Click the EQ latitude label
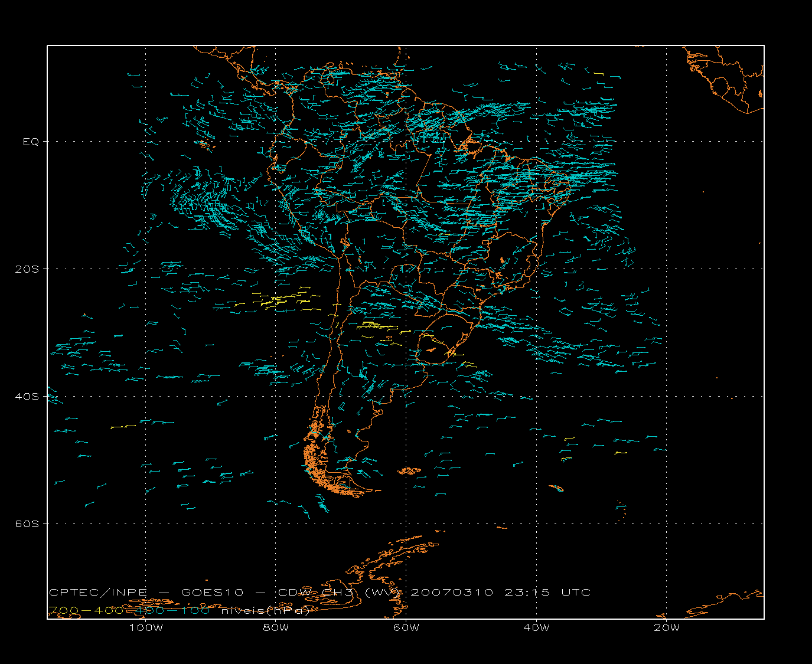The height and width of the screenshot is (664, 812). [31, 142]
